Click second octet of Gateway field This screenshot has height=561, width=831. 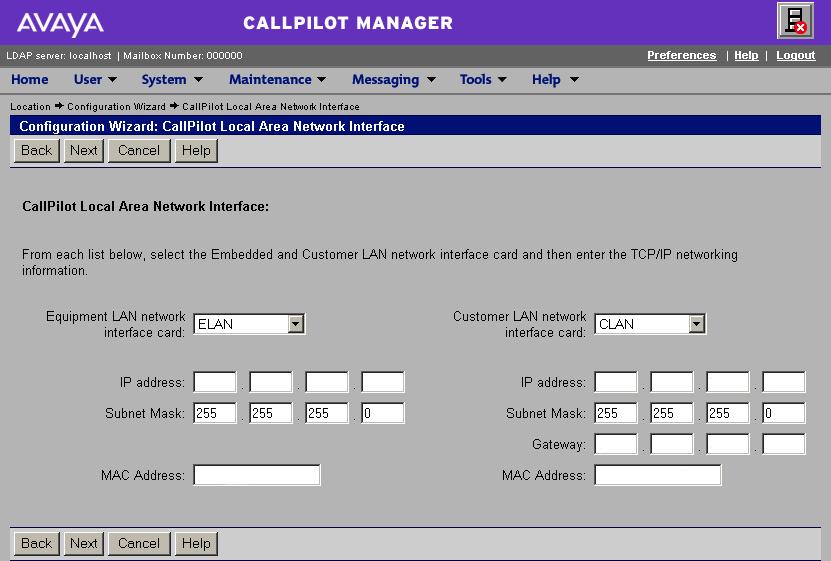pos(671,444)
